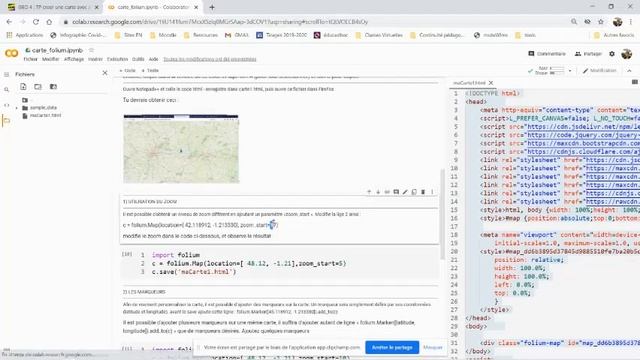Viewport: 640px width, 360px height.
Task: Click the RAM usage bar indicator
Action: coord(558,68)
